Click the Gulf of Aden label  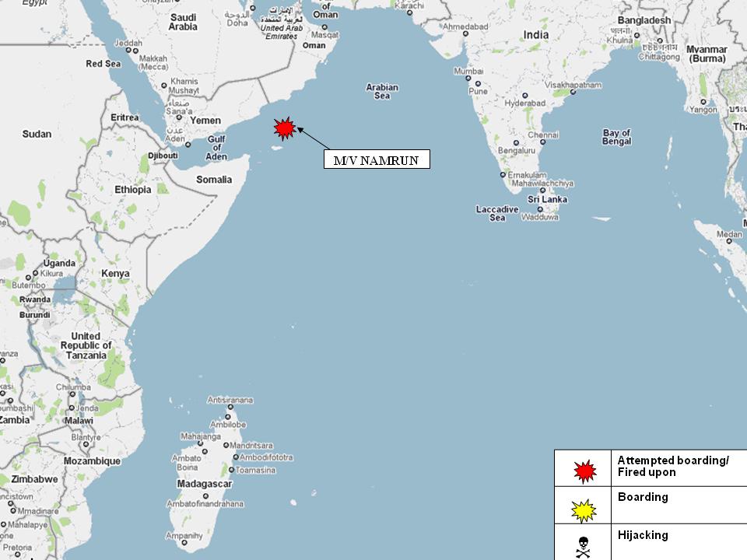click(x=216, y=148)
